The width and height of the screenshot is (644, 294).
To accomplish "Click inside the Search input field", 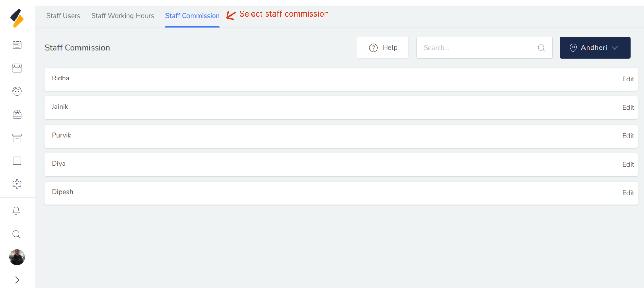I will click(x=475, y=47).
